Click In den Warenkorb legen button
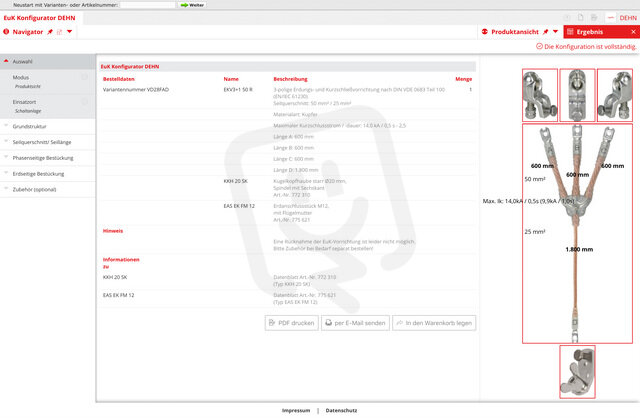 pos(434,323)
